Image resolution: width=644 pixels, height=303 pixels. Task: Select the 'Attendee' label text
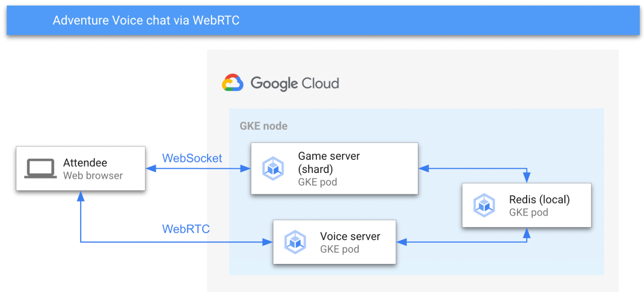click(x=85, y=163)
